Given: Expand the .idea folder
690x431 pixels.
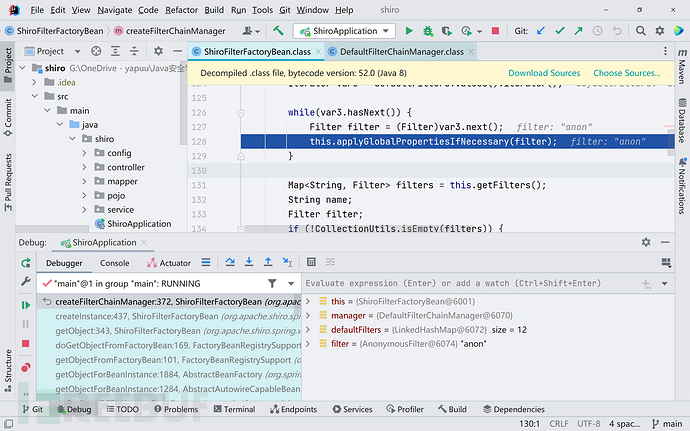Looking at the screenshot, I should coord(34,82).
